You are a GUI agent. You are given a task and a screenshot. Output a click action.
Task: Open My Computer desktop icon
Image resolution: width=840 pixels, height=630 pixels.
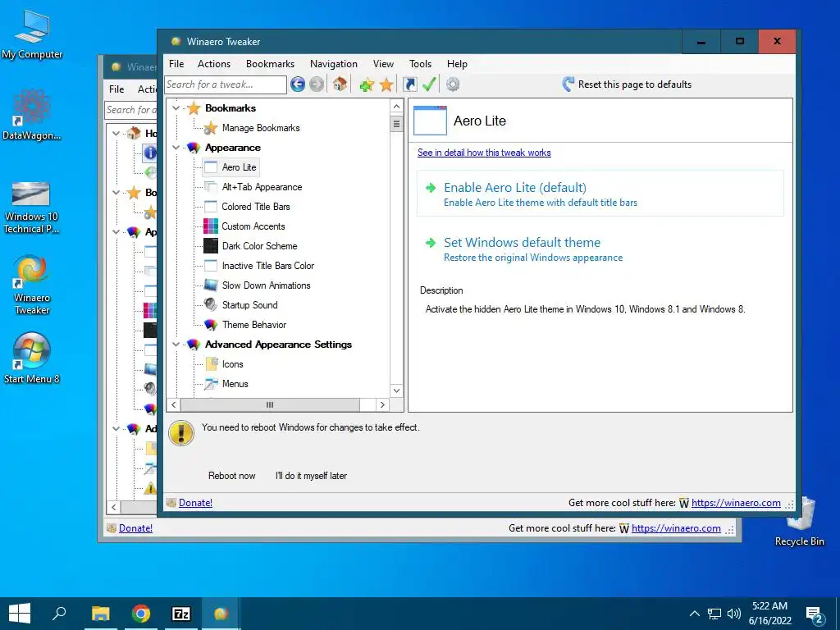(x=32, y=34)
